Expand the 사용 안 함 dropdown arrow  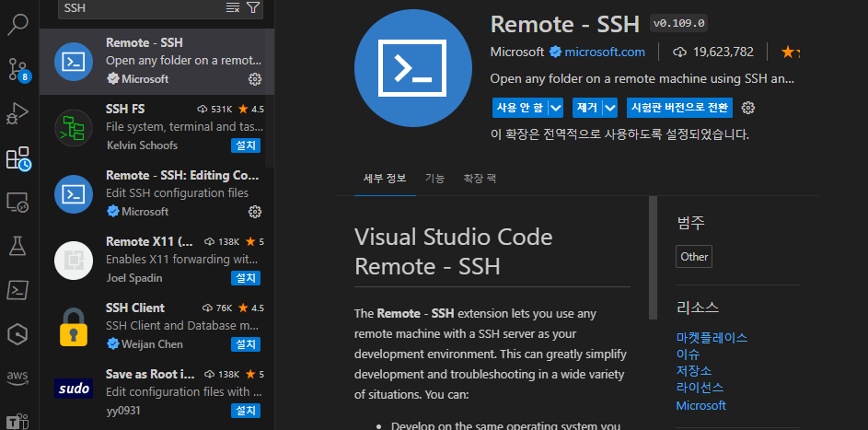556,108
